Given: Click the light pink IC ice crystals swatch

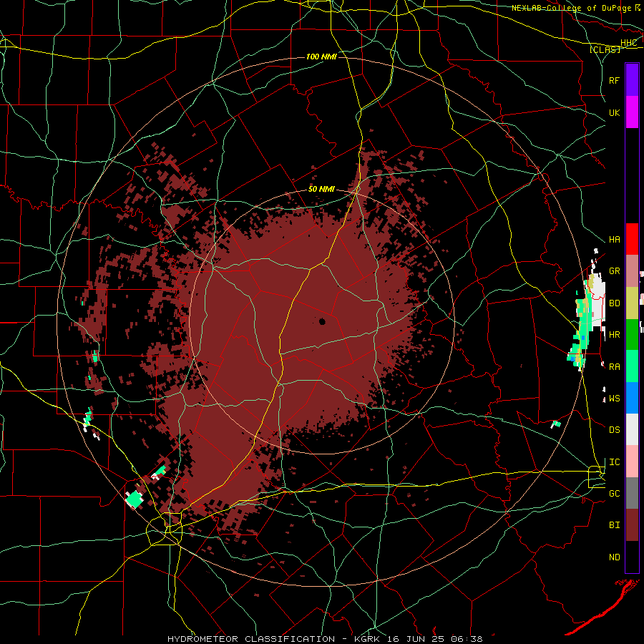Looking at the screenshot, I should coord(632,462).
